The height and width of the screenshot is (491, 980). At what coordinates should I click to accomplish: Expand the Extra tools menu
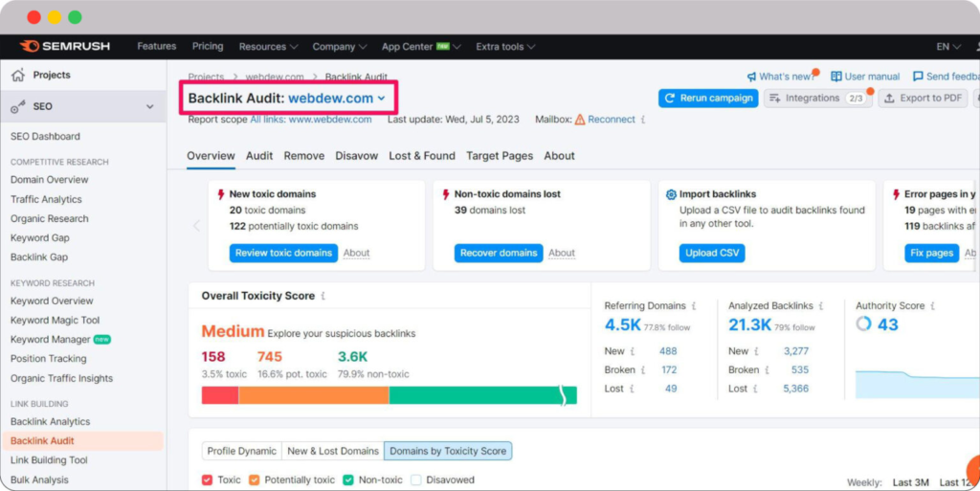click(x=505, y=47)
